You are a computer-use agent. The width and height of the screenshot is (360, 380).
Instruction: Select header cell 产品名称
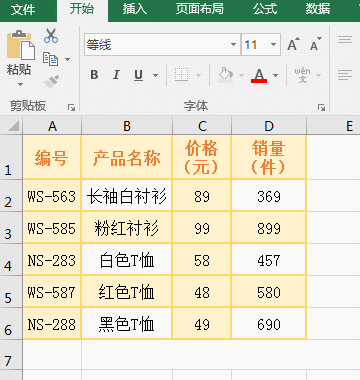click(x=127, y=157)
